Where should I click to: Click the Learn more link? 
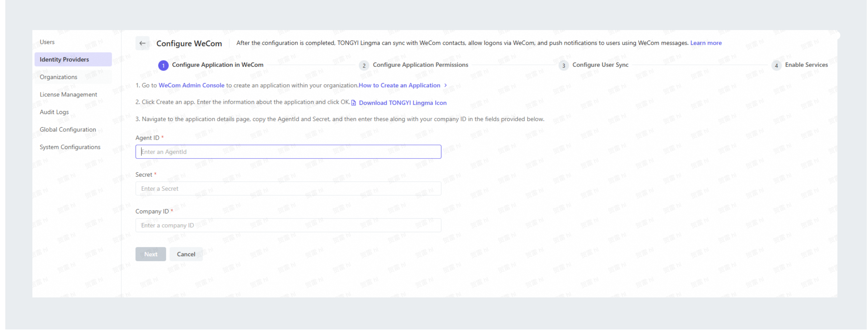[706, 43]
